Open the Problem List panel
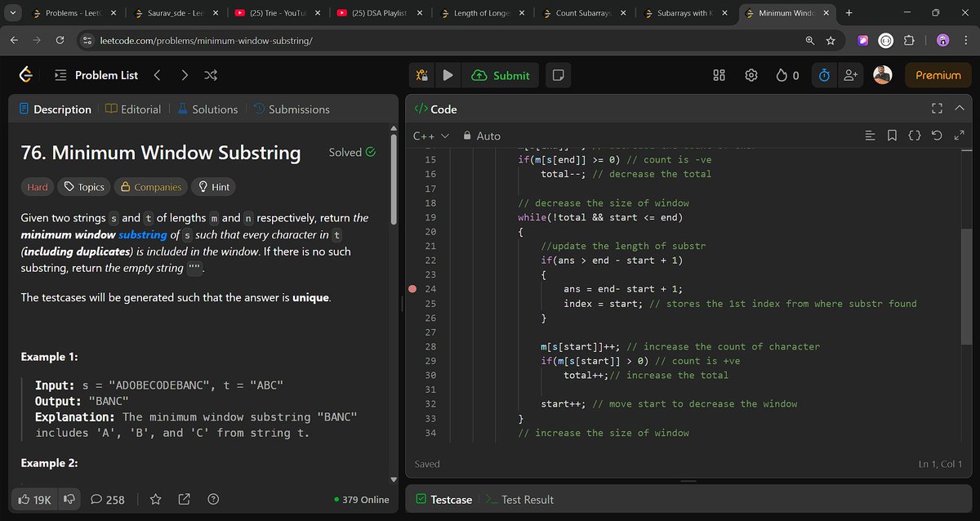The width and height of the screenshot is (980, 521). tap(96, 75)
